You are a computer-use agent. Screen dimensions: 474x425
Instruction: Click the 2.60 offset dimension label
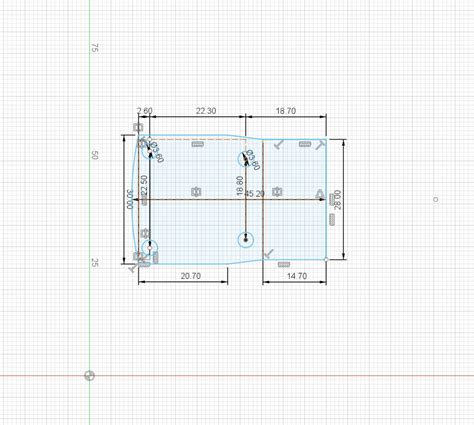point(145,111)
